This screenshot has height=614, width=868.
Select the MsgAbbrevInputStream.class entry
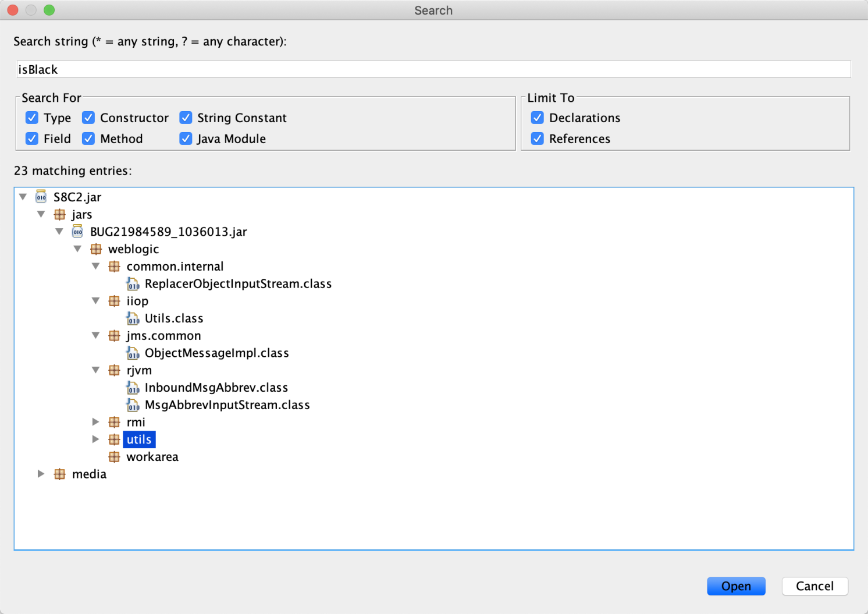tap(227, 404)
